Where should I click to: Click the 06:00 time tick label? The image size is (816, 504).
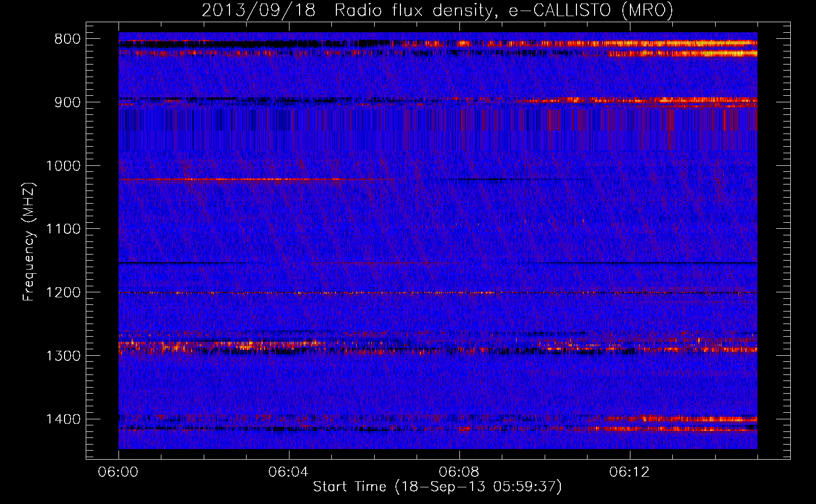[119, 472]
